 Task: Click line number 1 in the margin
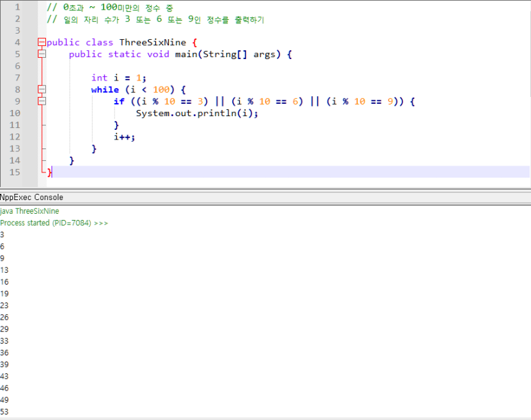17,7
